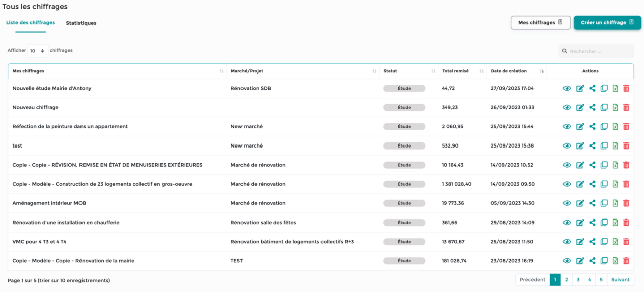Create a new chiffrage
Image resolution: width=644 pixels, height=292 pixels.
point(607,22)
